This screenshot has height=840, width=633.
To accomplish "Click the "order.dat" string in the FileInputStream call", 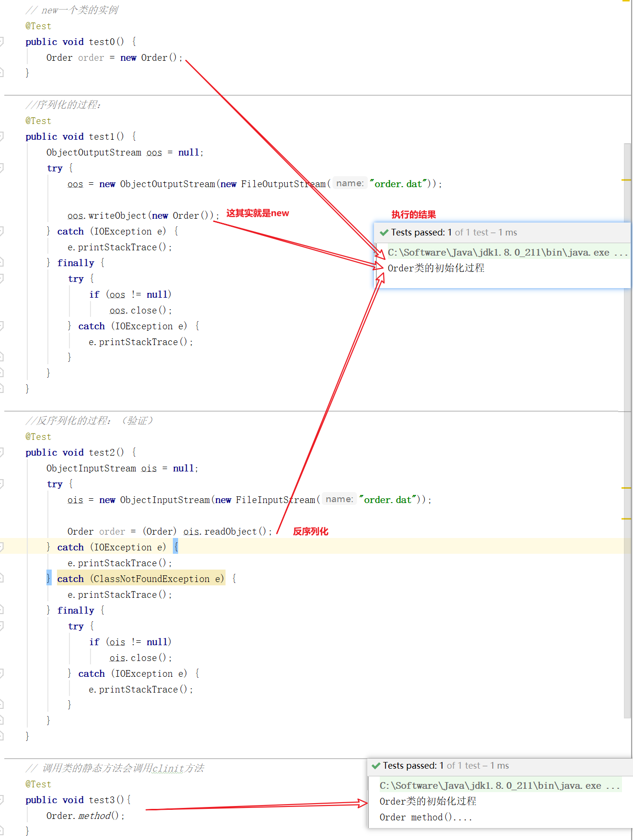I will [x=387, y=500].
